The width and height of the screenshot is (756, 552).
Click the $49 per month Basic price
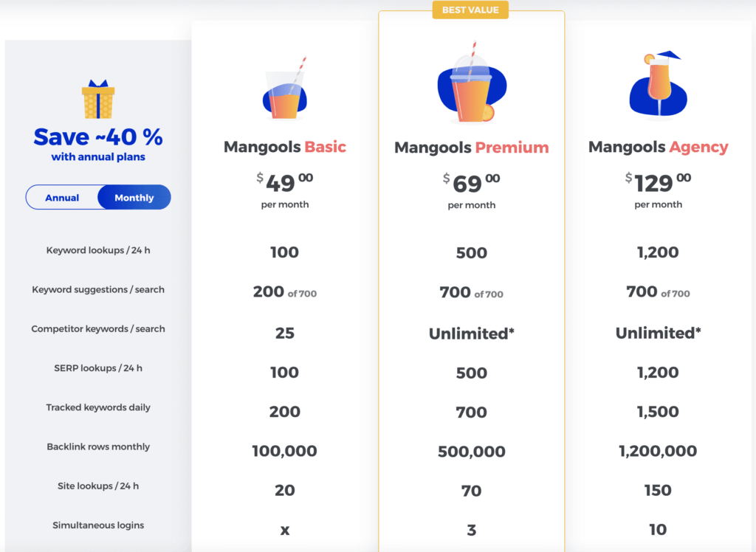coord(285,191)
